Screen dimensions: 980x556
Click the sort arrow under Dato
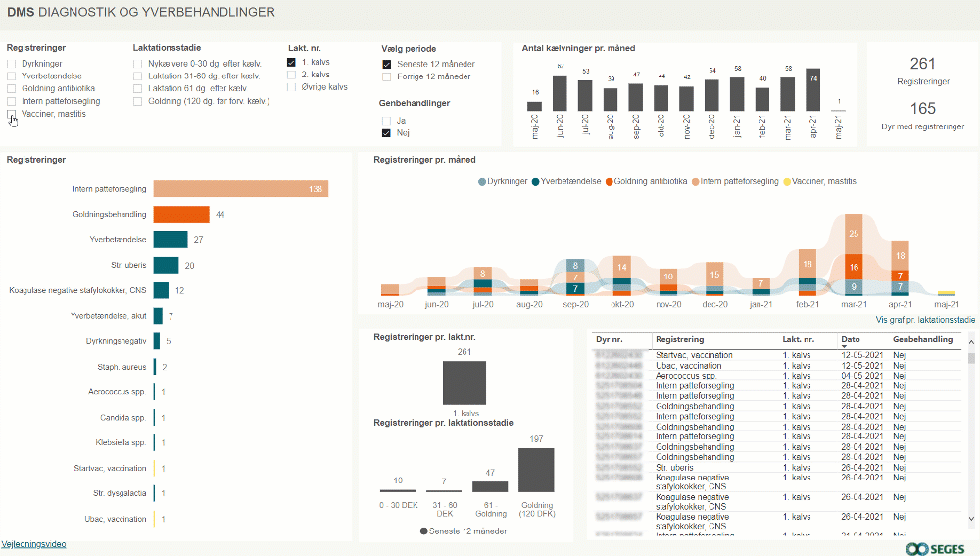[844, 347]
